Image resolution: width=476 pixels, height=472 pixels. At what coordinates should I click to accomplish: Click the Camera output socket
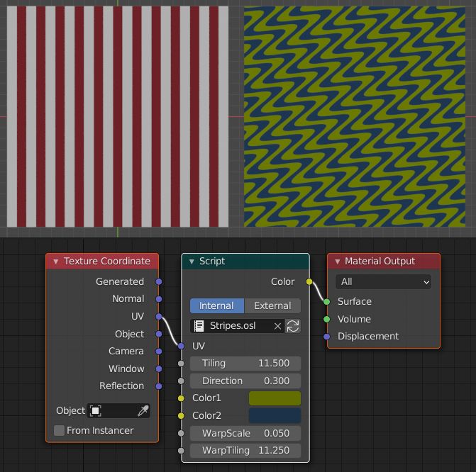(x=159, y=352)
